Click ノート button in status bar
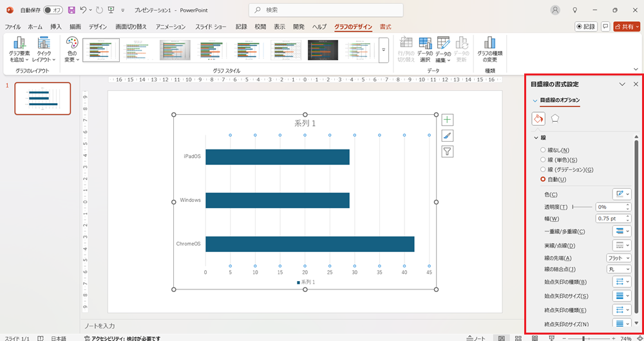644x341 pixels. click(476, 338)
